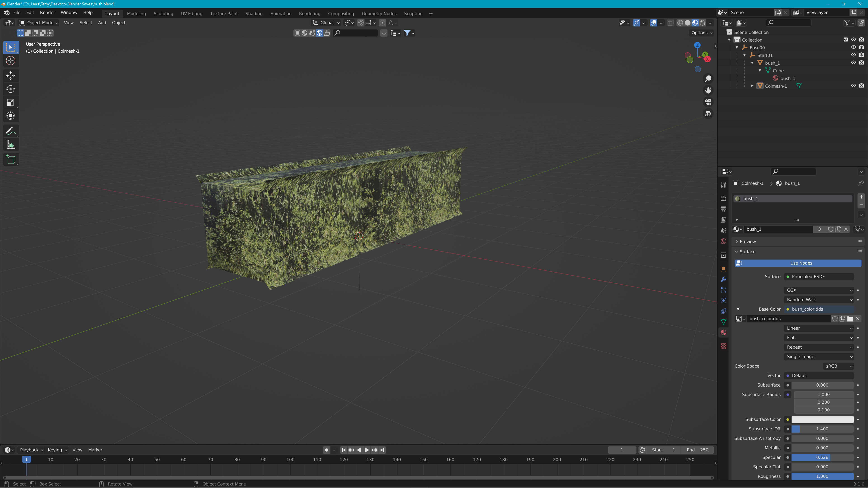Click the Subsurface Color white swatch
The height and width of the screenshot is (488, 868).
click(822, 419)
